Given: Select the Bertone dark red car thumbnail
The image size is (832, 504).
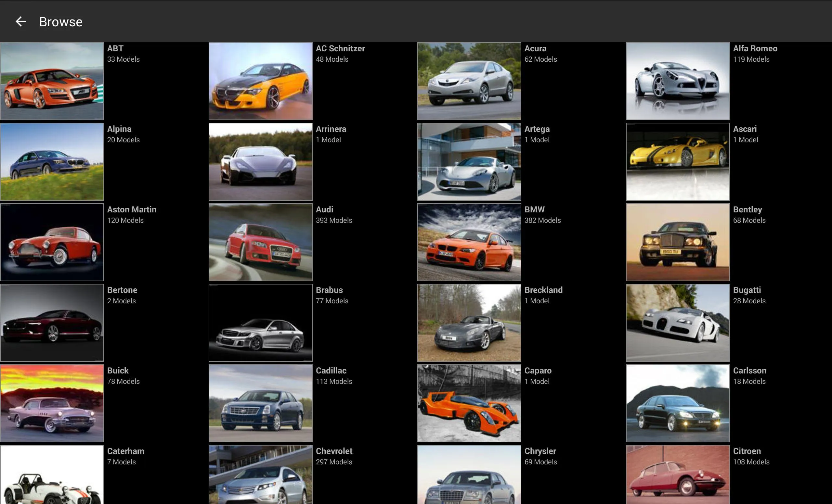Looking at the screenshot, I should click(x=52, y=323).
